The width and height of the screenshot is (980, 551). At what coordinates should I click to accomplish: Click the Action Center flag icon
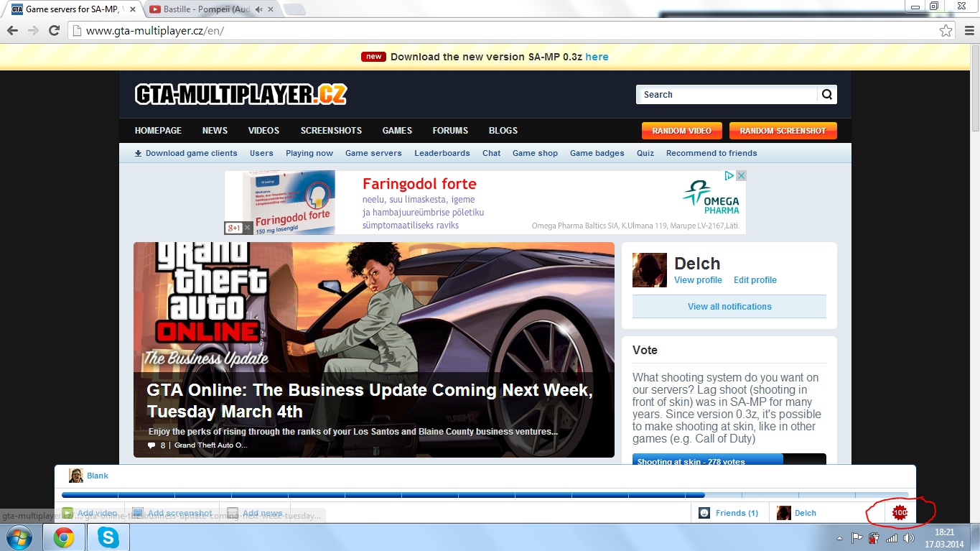857,538
